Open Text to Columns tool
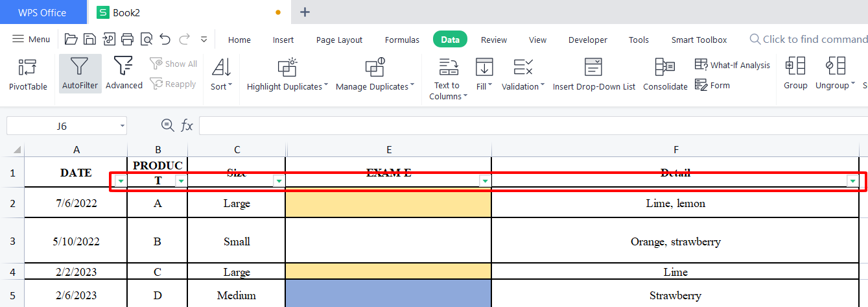This screenshot has width=868, height=307. pos(447,79)
